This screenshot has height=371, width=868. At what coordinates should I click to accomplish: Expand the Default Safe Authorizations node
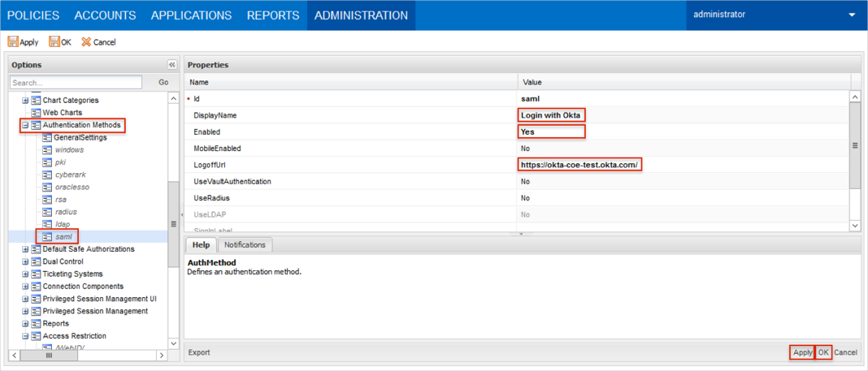[x=25, y=249]
